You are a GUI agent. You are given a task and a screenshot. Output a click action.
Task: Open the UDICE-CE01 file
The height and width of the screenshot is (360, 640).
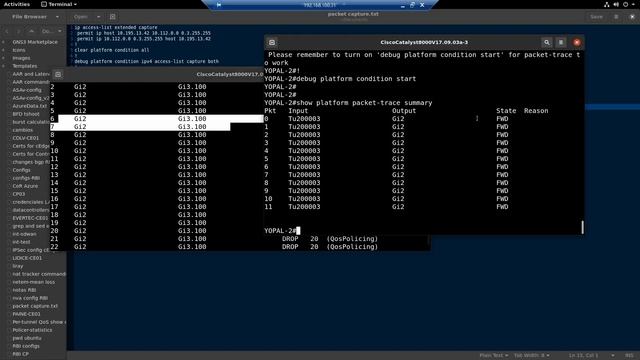[27, 258]
